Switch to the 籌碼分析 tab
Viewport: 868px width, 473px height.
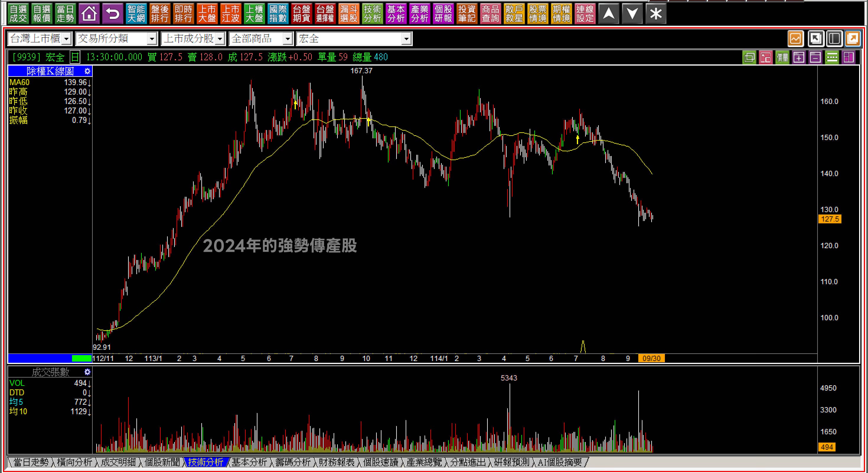pyautogui.click(x=293, y=462)
